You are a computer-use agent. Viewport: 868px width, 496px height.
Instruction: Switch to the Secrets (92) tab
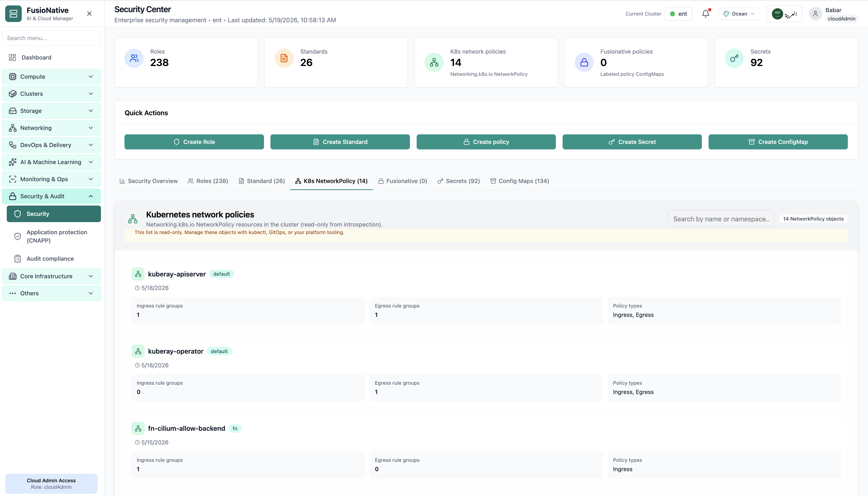(x=458, y=181)
